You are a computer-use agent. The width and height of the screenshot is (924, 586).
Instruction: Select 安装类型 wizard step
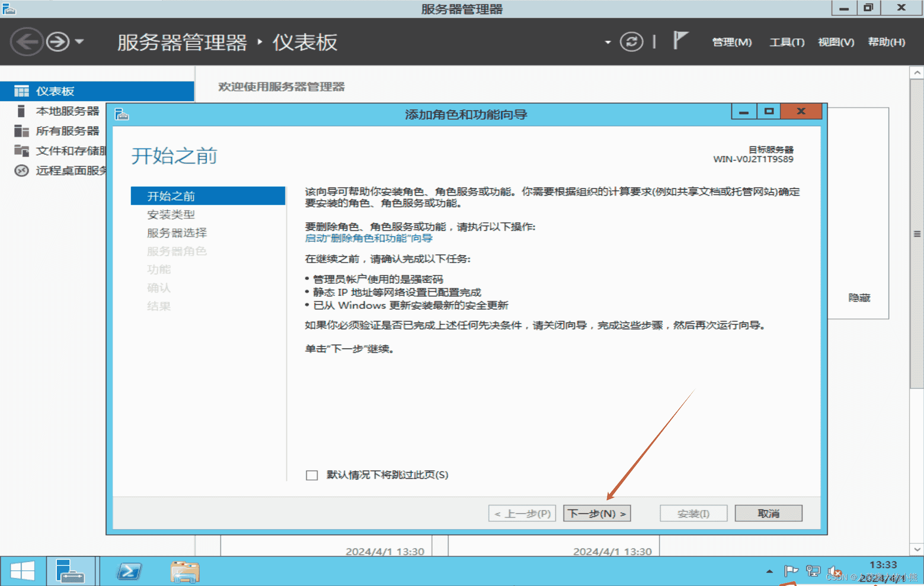tap(171, 214)
